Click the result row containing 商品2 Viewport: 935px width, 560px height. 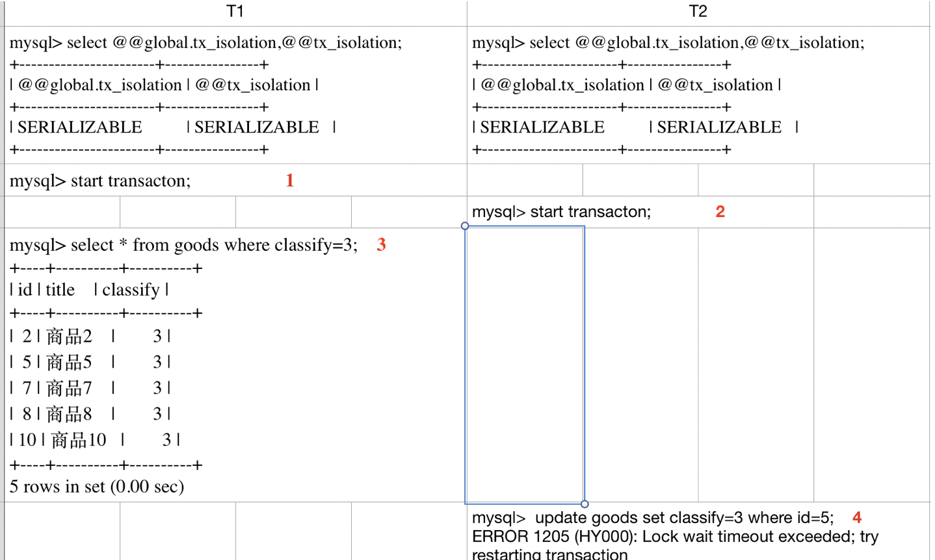tap(90, 337)
